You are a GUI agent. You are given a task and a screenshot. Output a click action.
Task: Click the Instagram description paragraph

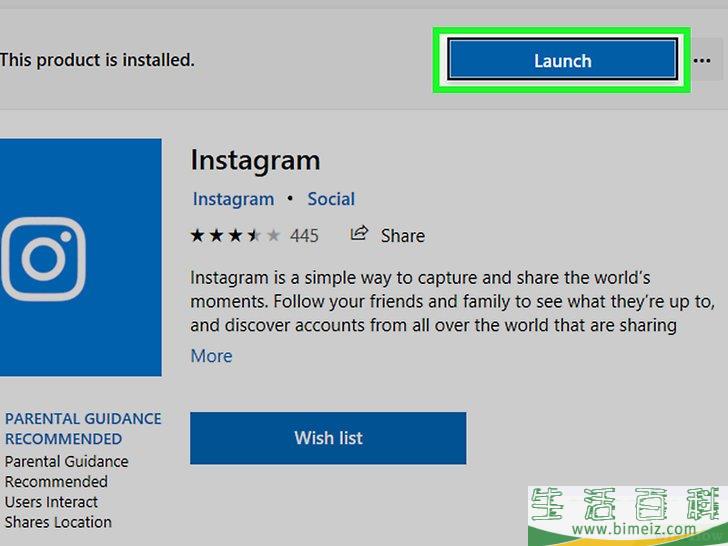tap(451, 302)
